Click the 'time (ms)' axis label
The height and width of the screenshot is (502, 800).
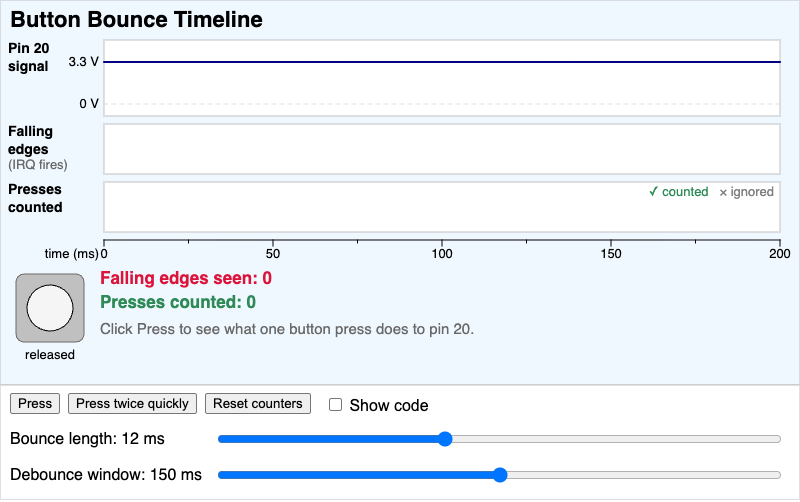tap(71, 254)
